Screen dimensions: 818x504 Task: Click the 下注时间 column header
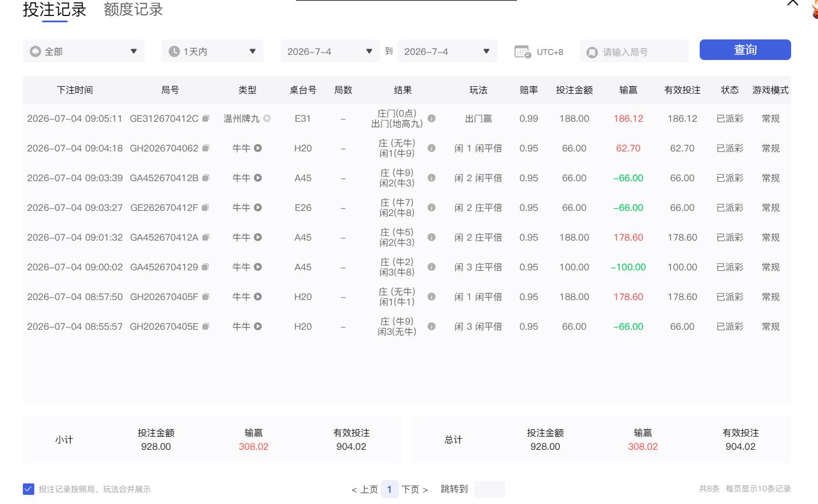75,90
